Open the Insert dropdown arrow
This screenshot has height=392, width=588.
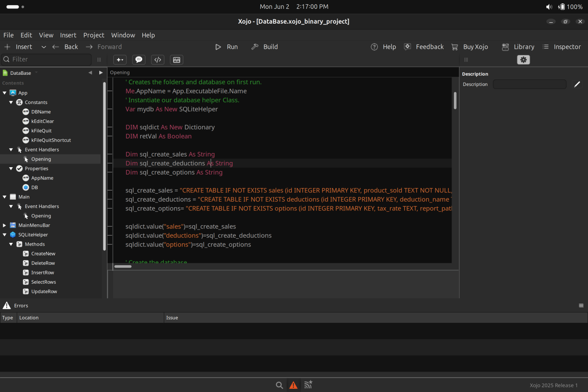tap(44, 47)
